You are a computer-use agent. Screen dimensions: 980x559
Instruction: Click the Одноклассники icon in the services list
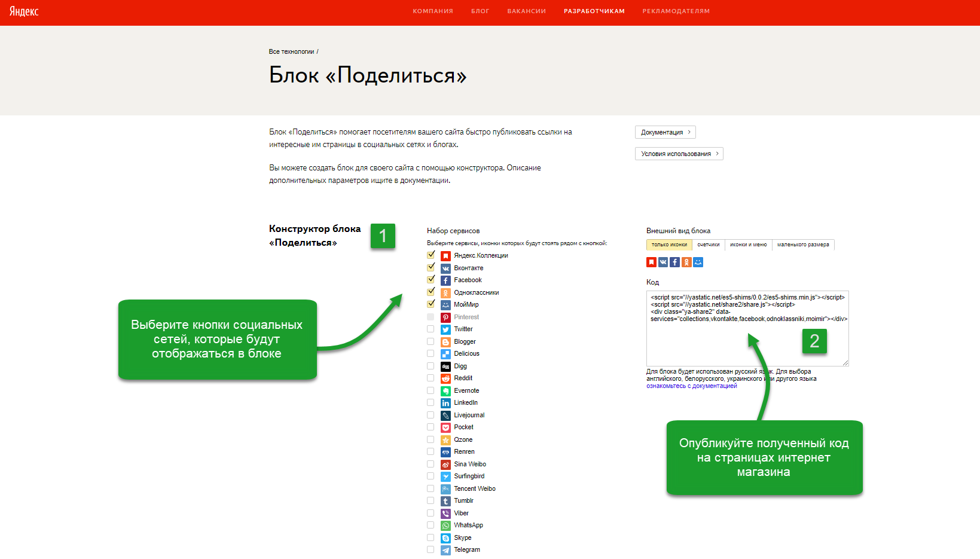coord(445,293)
